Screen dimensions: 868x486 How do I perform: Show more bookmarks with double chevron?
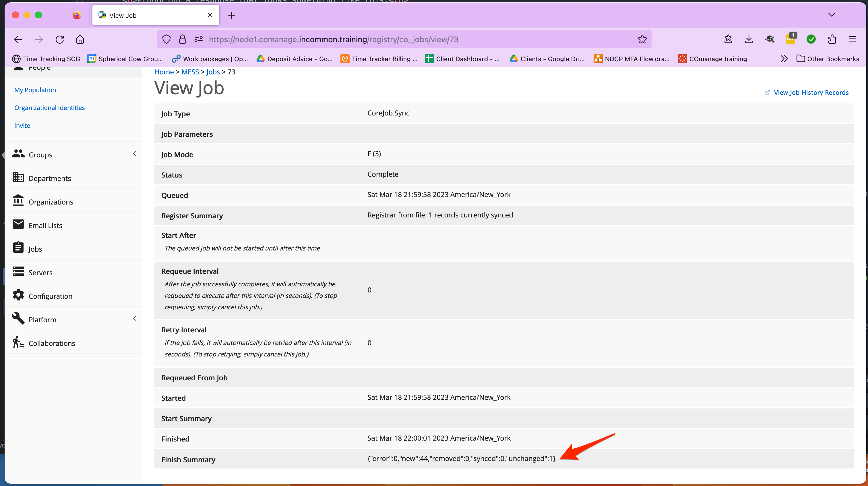(x=784, y=59)
